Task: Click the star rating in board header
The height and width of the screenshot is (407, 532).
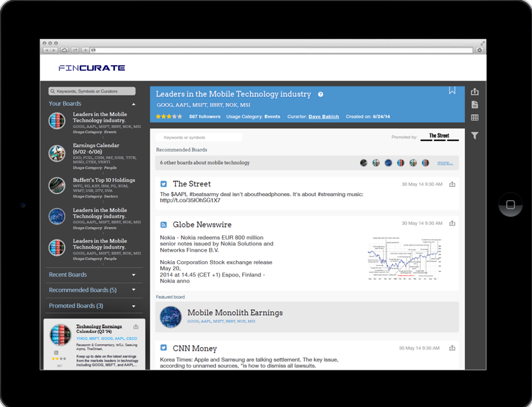Action: (x=169, y=116)
